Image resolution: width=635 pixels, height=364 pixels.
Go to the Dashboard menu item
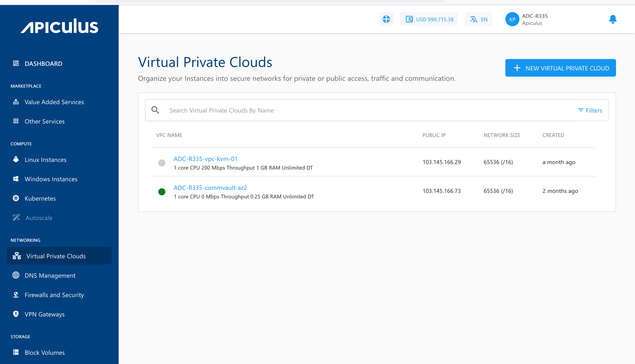(x=43, y=63)
